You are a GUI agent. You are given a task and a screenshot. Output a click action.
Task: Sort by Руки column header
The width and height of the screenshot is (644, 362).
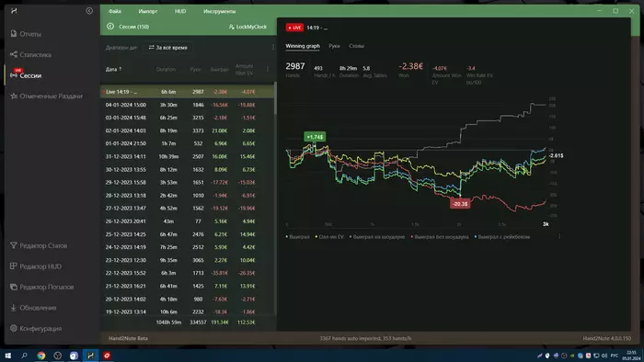pyautogui.click(x=195, y=69)
